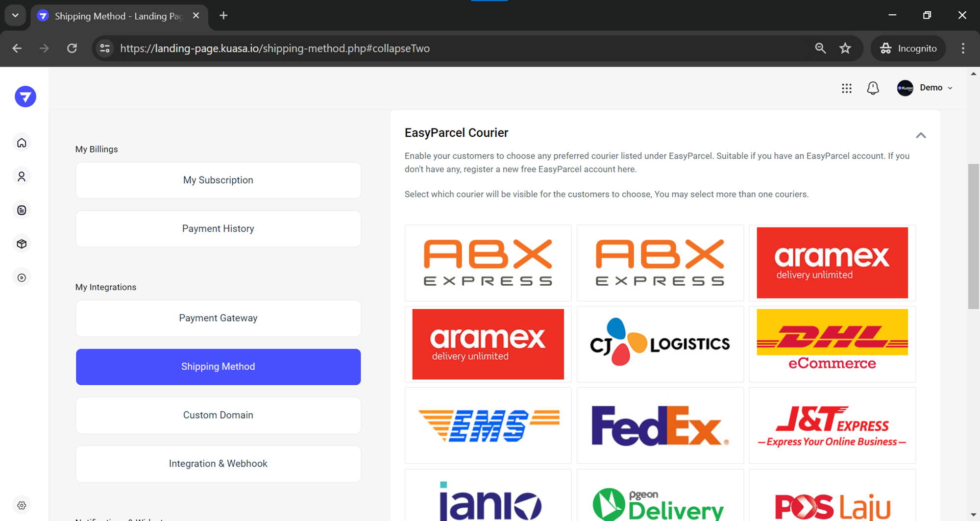Open the Custom Domain menu item
The image size is (980, 521).
[x=218, y=415]
